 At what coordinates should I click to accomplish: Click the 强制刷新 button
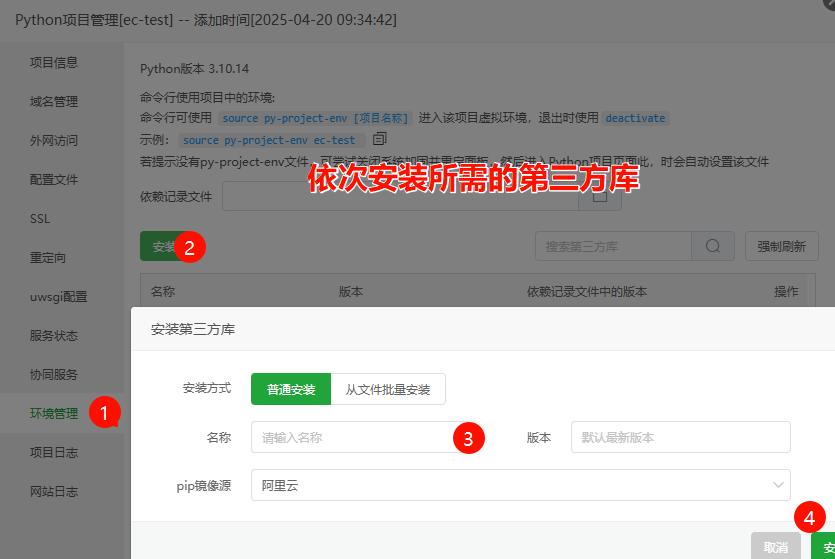(781, 246)
